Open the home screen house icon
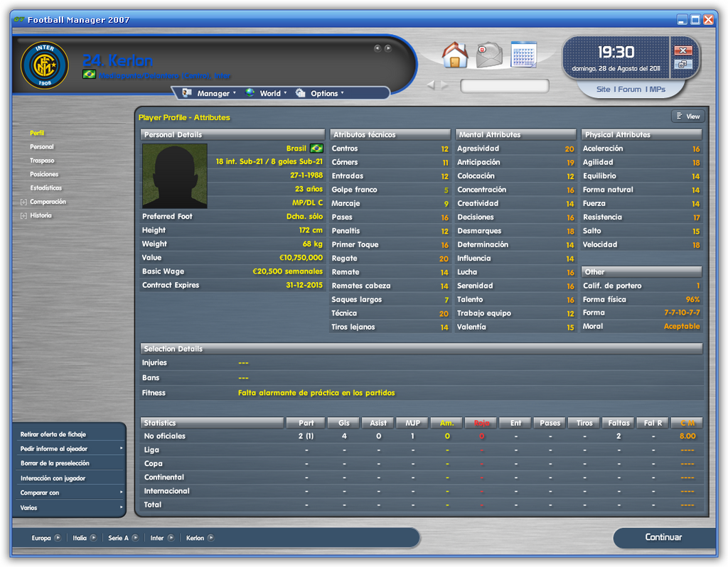The width and height of the screenshot is (728, 567). pyautogui.click(x=454, y=55)
